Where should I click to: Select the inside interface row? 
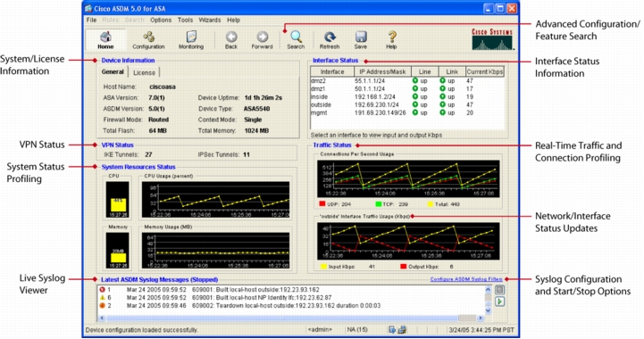click(406, 97)
